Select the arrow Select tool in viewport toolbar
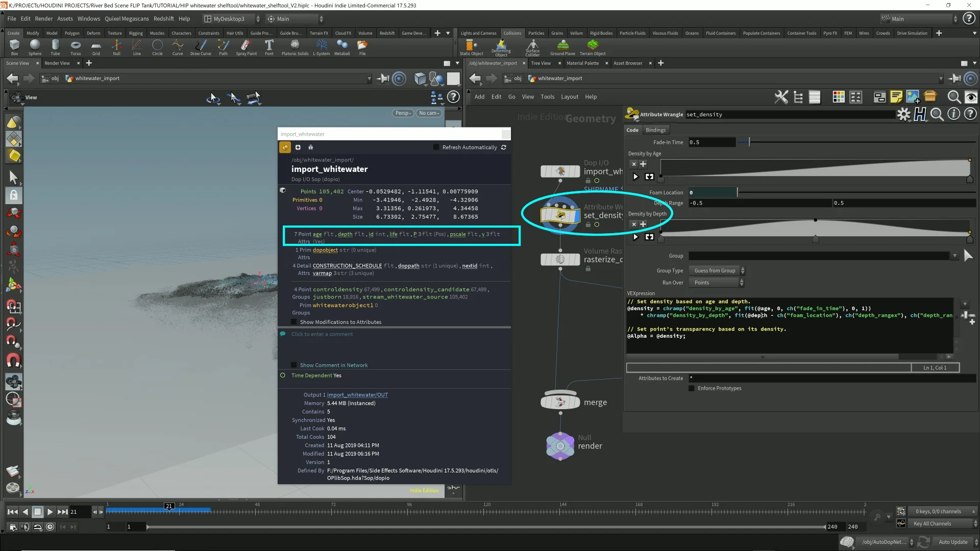This screenshot has height=551, width=980. tap(14, 178)
